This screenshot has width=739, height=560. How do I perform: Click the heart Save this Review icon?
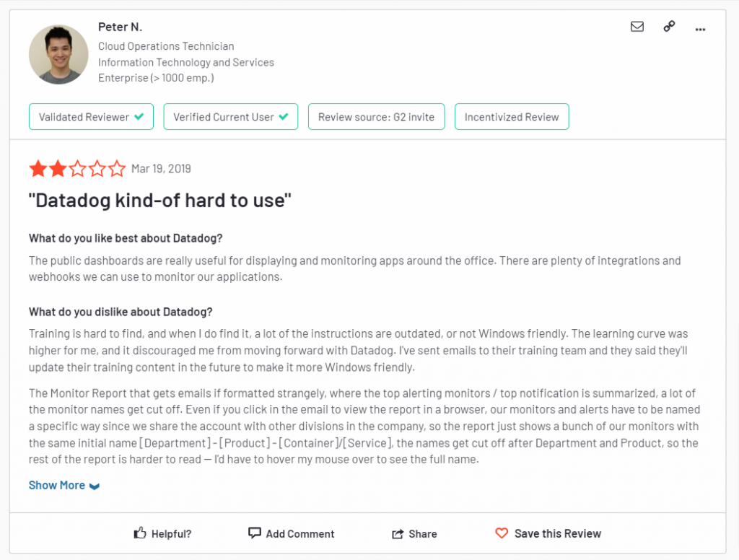click(502, 533)
